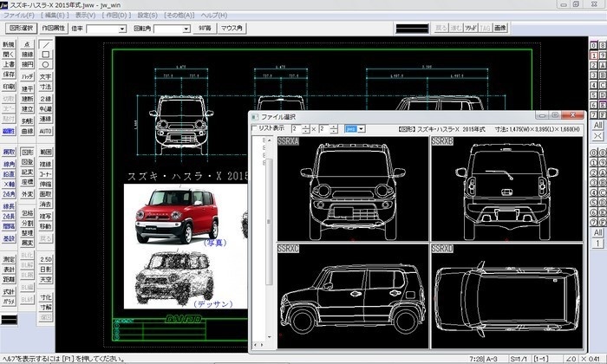Select the line drawing tool icon
The width and height of the screenshot is (607, 364).
pyautogui.click(x=46, y=44)
